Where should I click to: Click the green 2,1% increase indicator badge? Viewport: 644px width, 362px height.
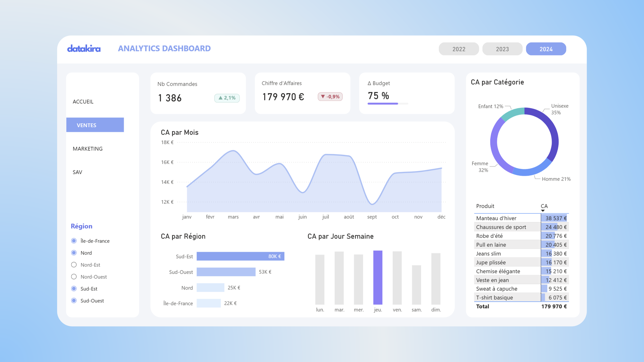227,98
